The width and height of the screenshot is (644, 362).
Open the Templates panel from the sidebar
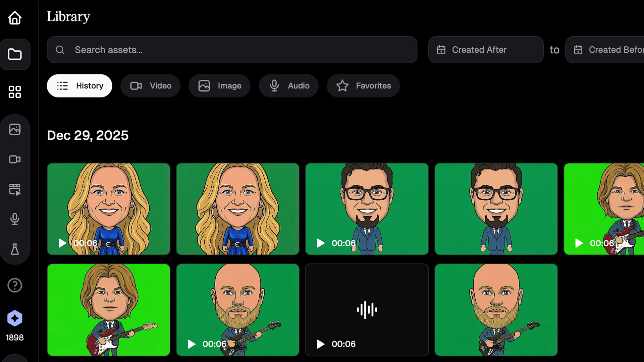(15, 189)
